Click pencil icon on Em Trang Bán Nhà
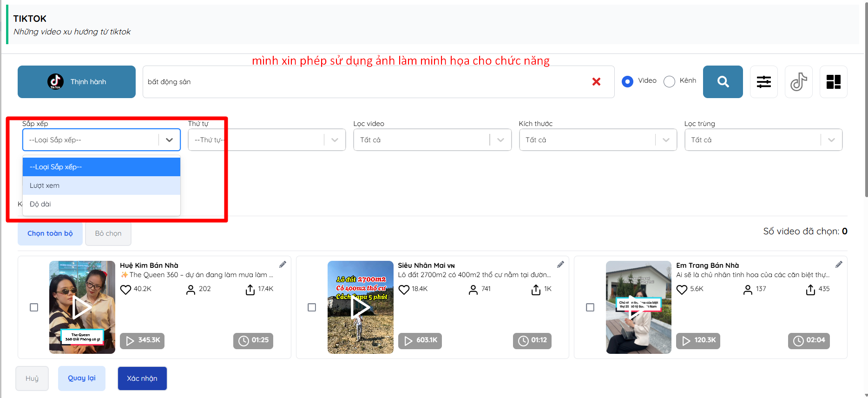The height and width of the screenshot is (398, 868). pos(839,265)
